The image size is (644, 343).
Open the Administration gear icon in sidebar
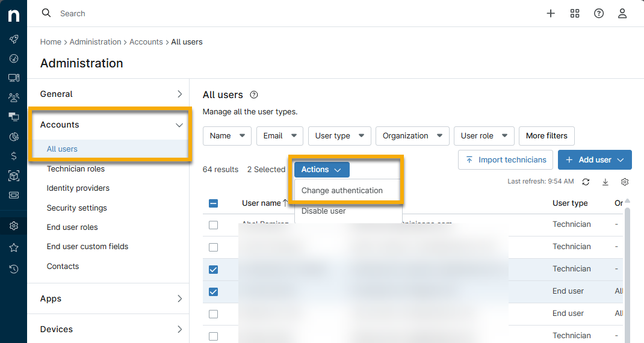coord(14,226)
